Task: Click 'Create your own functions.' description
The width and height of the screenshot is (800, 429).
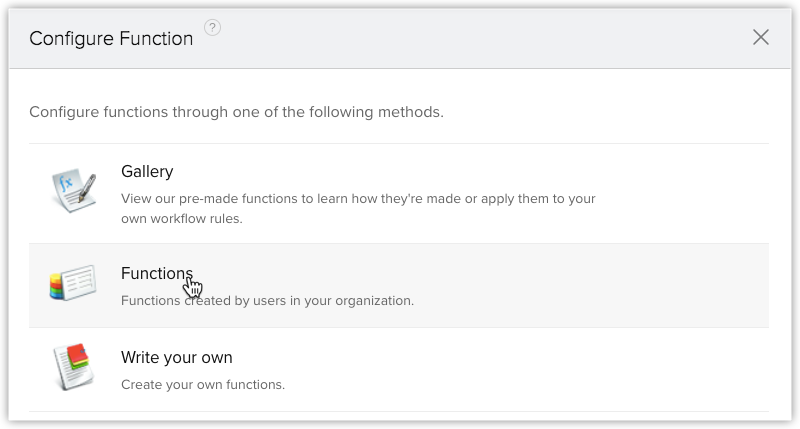Action: click(x=203, y=384)
